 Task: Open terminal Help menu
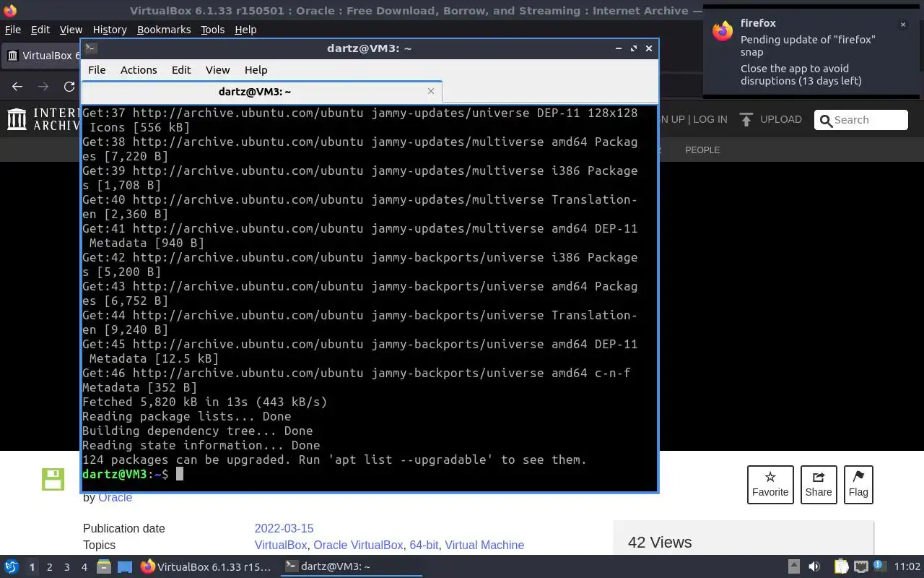[256, 70]
